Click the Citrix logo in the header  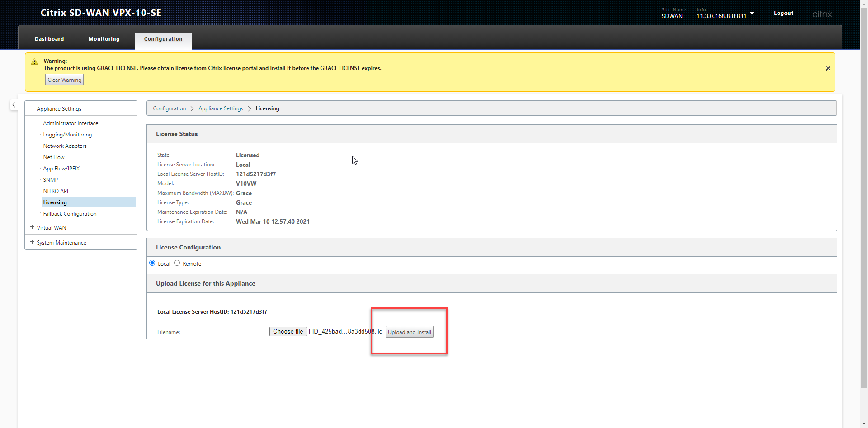tap(821, 14)
